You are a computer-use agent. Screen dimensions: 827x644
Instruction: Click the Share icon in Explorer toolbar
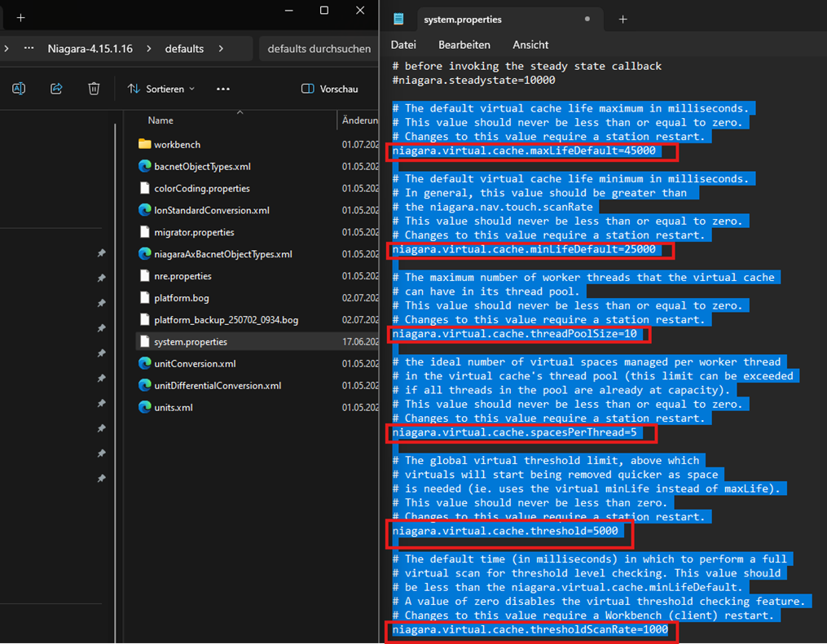(x=56, y=89)
